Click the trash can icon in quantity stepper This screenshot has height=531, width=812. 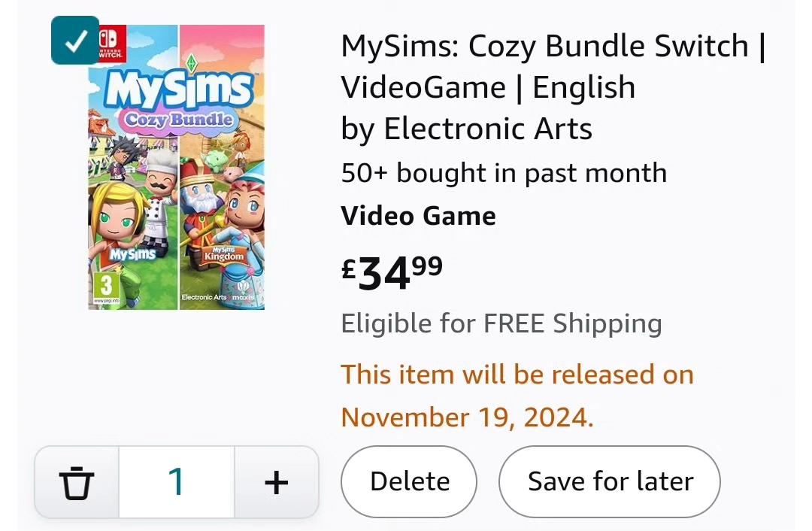pyautogui.click(x=77, y=482)
